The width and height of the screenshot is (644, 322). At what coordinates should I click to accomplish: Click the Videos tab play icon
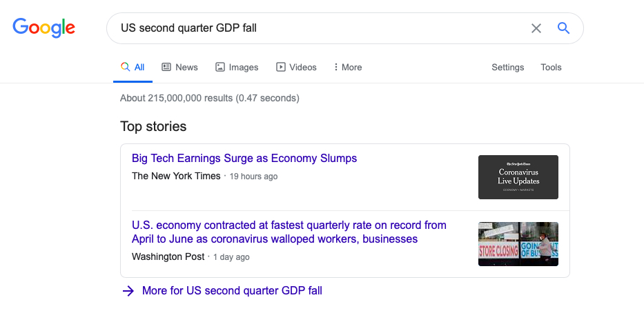(281, 67)
